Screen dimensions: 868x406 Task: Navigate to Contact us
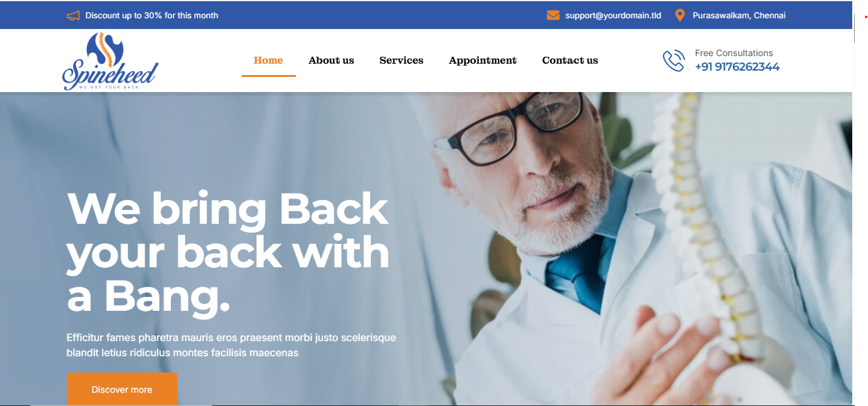tap(570, 61)
